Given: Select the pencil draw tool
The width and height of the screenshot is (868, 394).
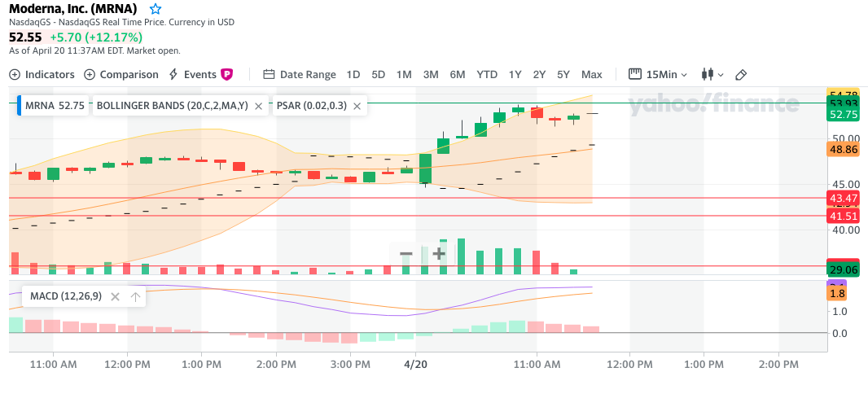Looking at the screenshot, I should [x=741, y=74].
